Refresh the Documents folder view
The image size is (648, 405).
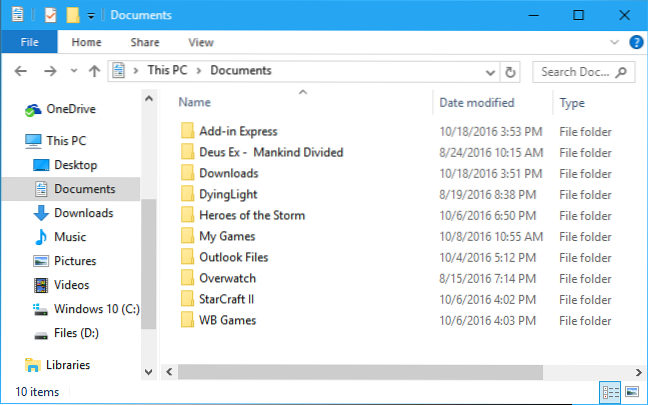[511, 72]
